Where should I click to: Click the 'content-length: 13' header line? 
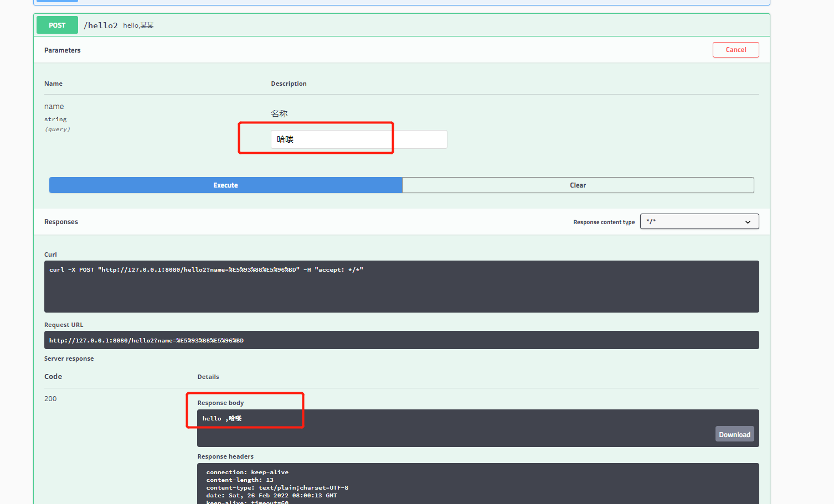[240, 480]
